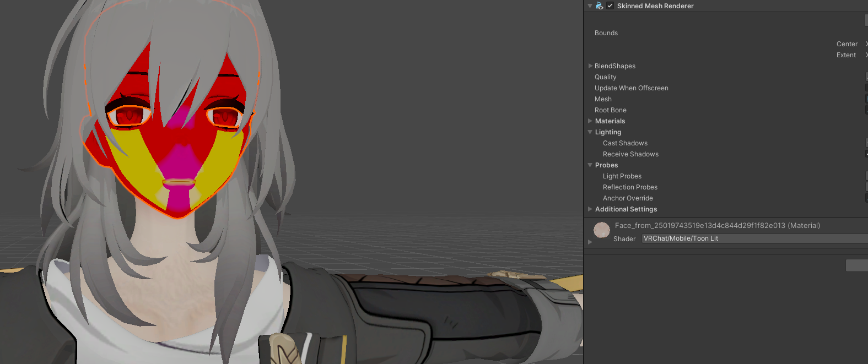Click the Face material preview sphere
Viewport: 868px width, 364px height.
click(602, 230)
